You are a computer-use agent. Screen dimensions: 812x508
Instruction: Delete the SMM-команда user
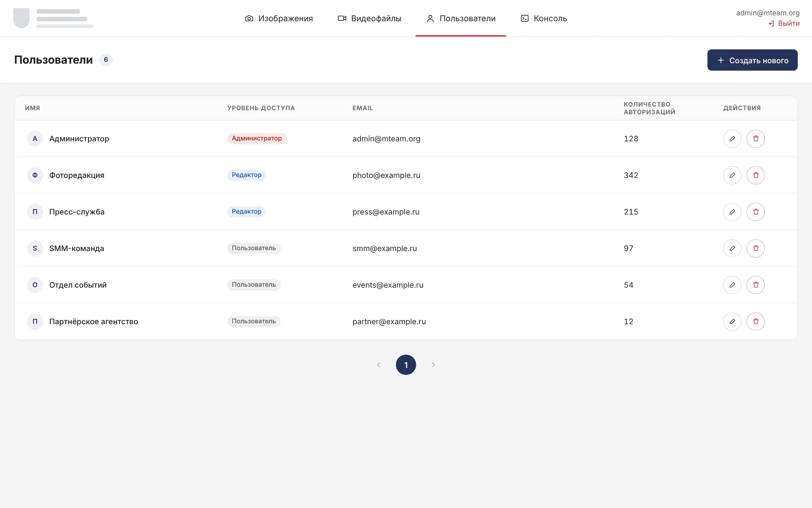756,248
